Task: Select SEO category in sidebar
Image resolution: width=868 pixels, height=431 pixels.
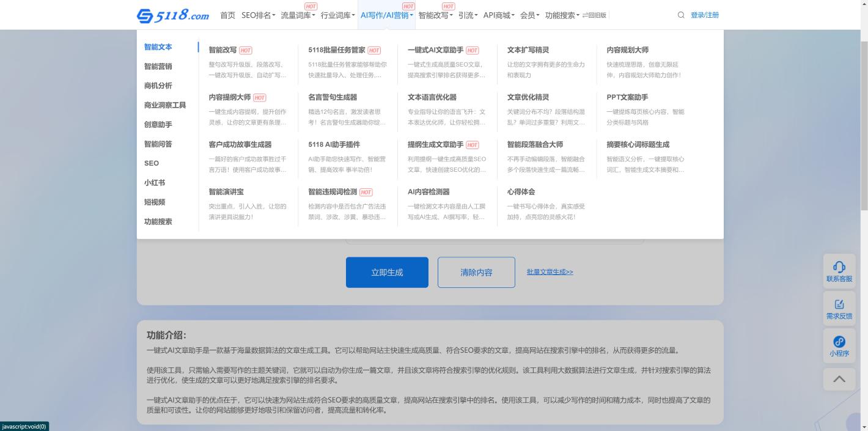Action: pos(152,163)
